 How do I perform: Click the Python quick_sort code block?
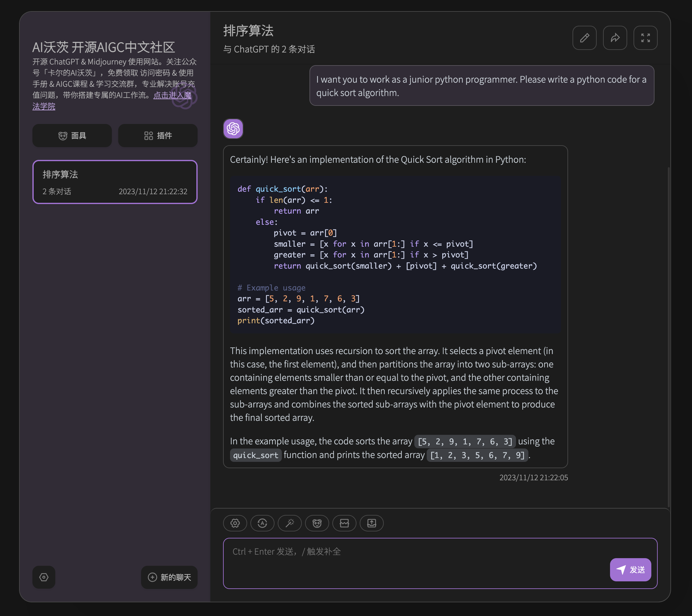click(395, 255)
